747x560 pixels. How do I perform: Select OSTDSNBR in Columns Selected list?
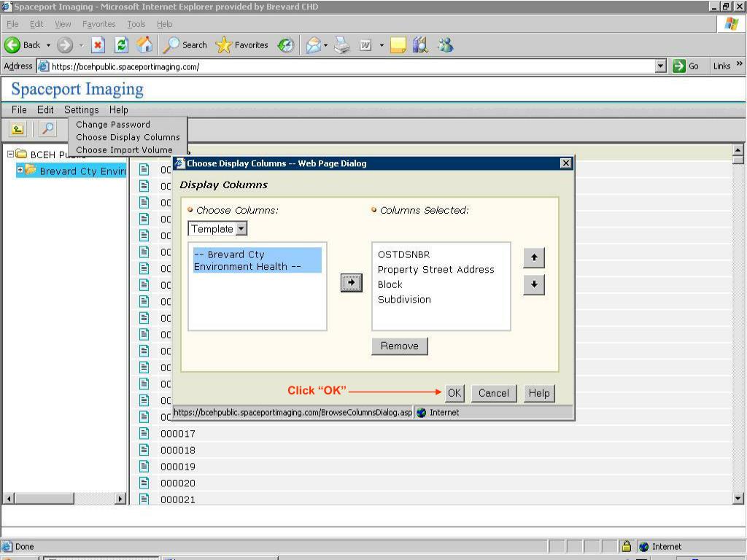click(x=403, y=254)
